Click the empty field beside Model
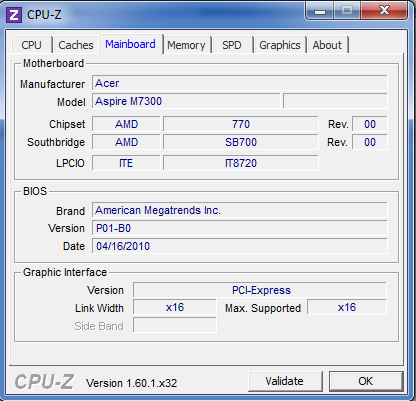This screenshot has height=401, width=416. tap(335, 101)
